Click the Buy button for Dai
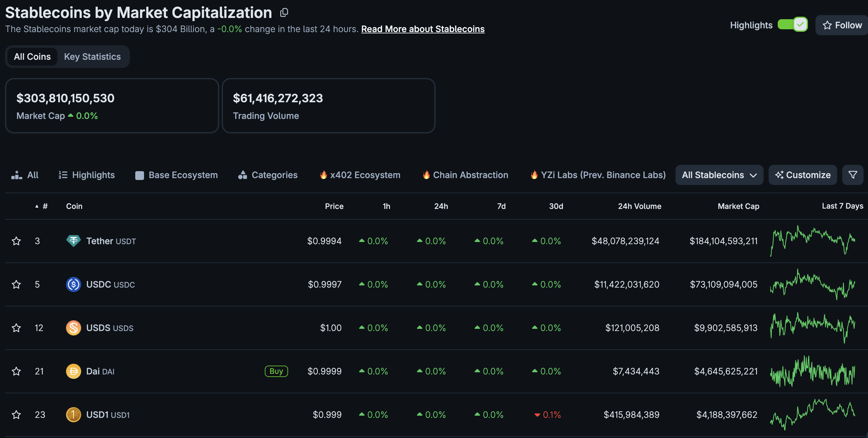The width and height of the screenshot is (868, 438). (276, 371)
